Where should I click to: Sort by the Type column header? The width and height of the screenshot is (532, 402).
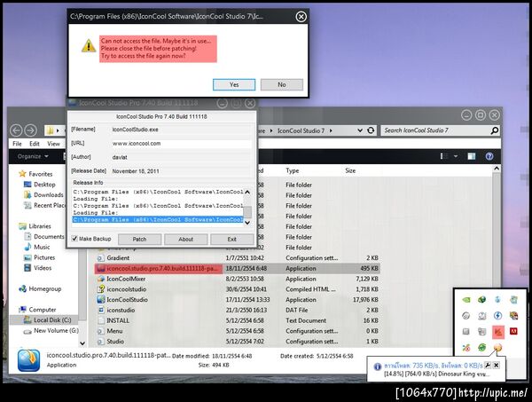click(x=292, y=170)
